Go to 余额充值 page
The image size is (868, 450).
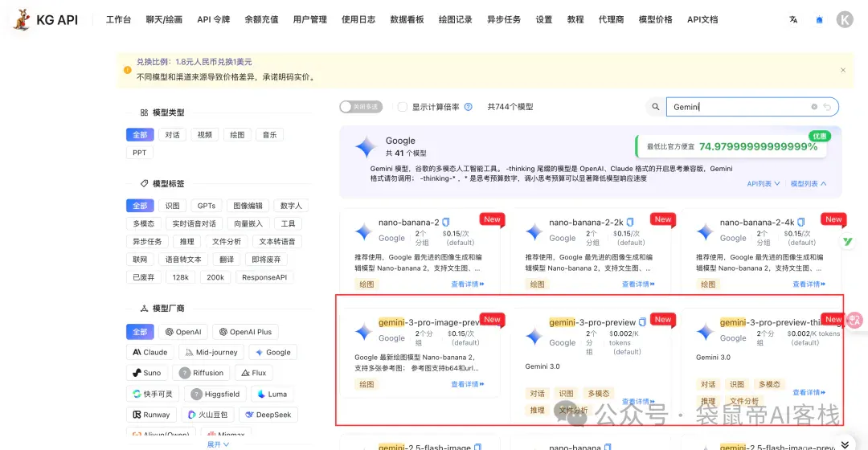coord(261,19)
